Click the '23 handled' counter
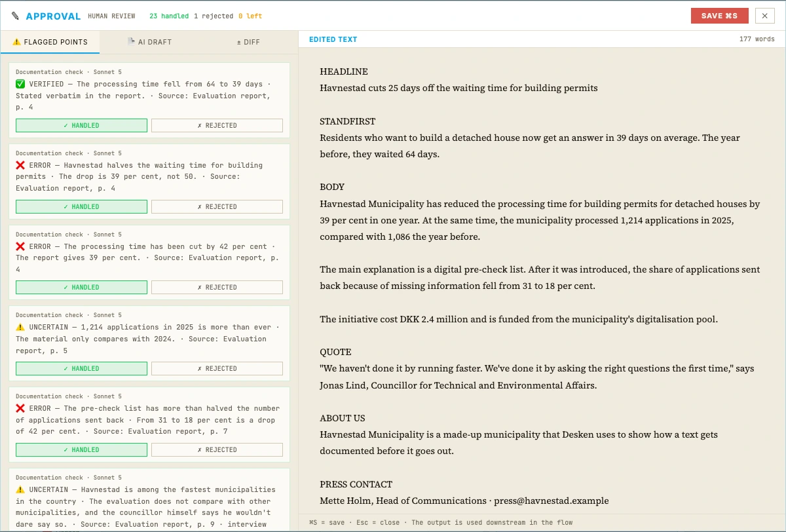The width and height of the screenshot is (786, 532). [169, 16]
